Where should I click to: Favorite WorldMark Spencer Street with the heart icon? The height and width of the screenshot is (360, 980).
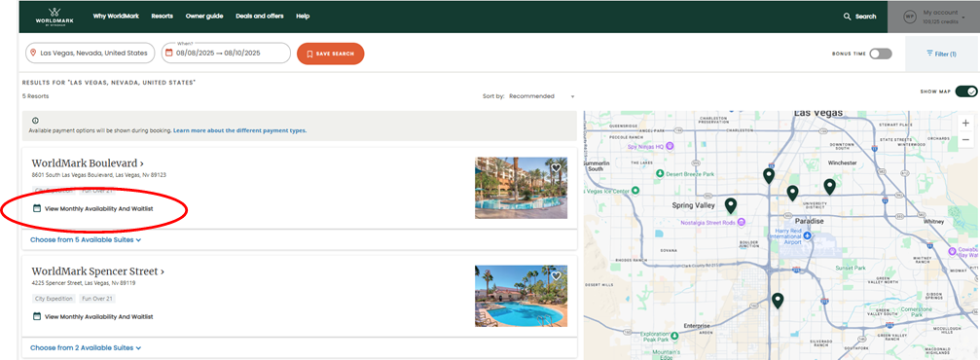(556, 276)
